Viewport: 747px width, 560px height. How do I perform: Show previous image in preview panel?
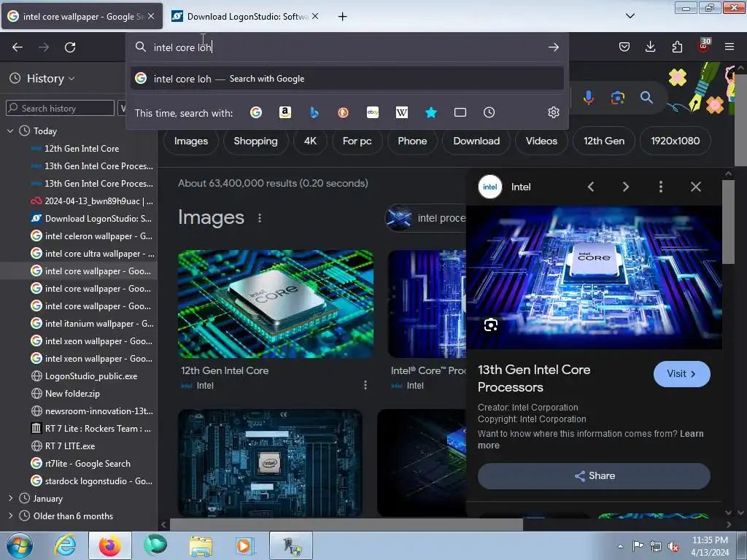(591, 187)
